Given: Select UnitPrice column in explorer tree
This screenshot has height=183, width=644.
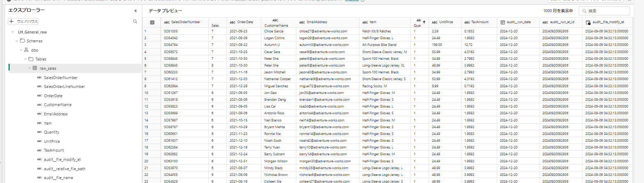Looking at the screenshot, I should [52, 141].
